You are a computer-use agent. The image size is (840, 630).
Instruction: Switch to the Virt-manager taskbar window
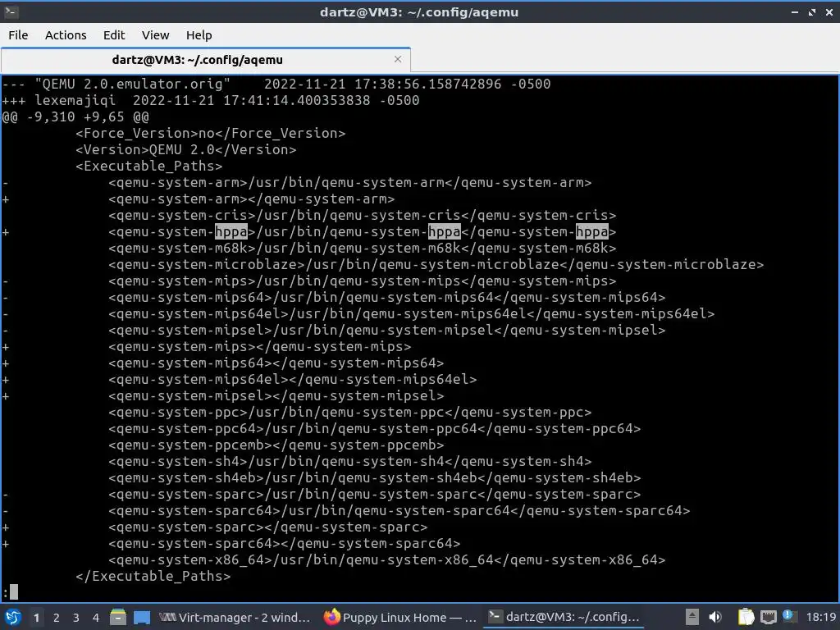click(x=235, y=617)
